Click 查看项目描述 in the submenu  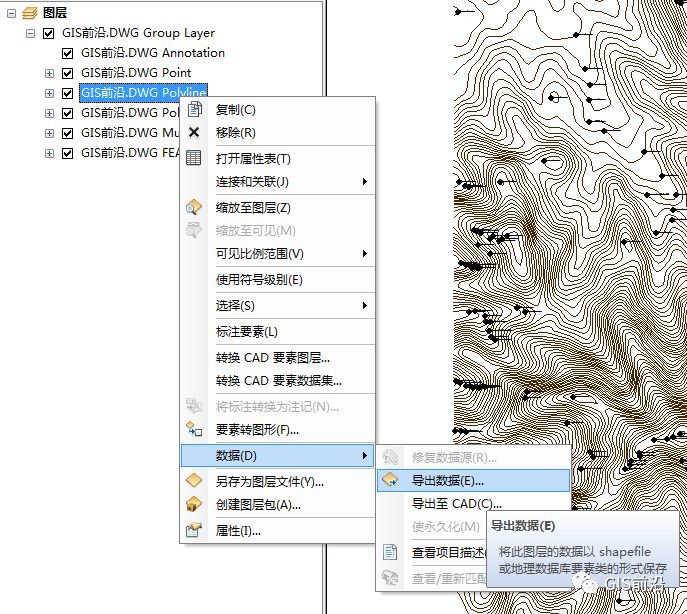click(x=448, y=553)
